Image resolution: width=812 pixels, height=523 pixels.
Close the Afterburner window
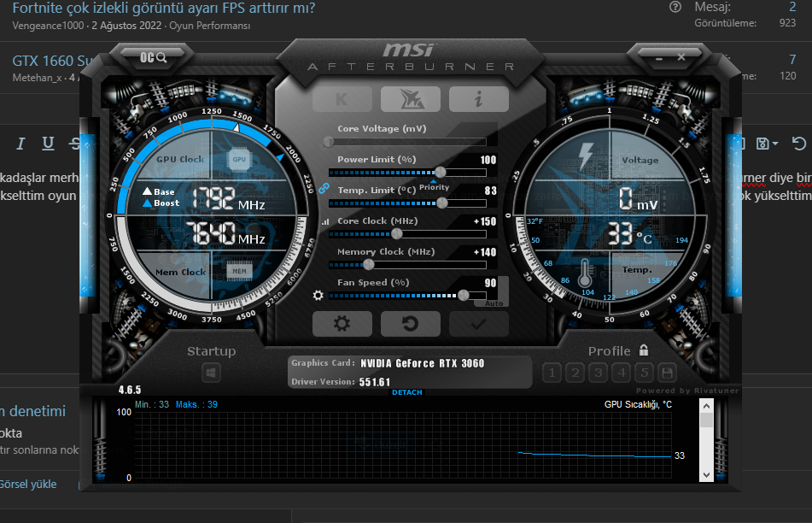tap(681, 57)
